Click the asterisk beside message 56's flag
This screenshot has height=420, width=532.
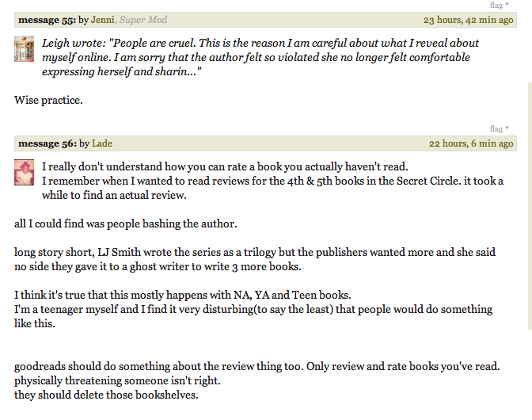click(507, 128)
